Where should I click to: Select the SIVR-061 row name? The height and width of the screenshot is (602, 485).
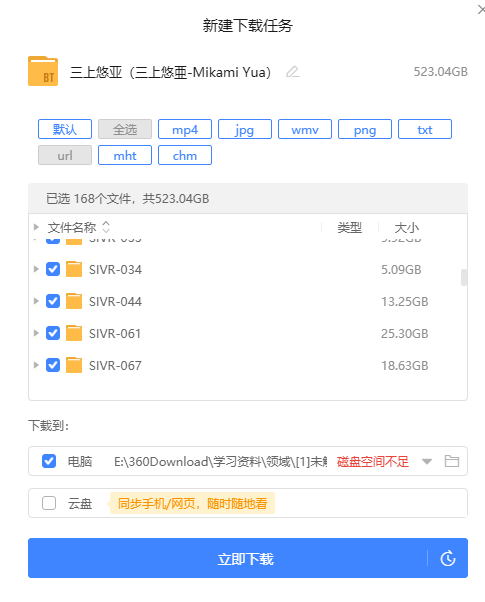coord(115,334)
